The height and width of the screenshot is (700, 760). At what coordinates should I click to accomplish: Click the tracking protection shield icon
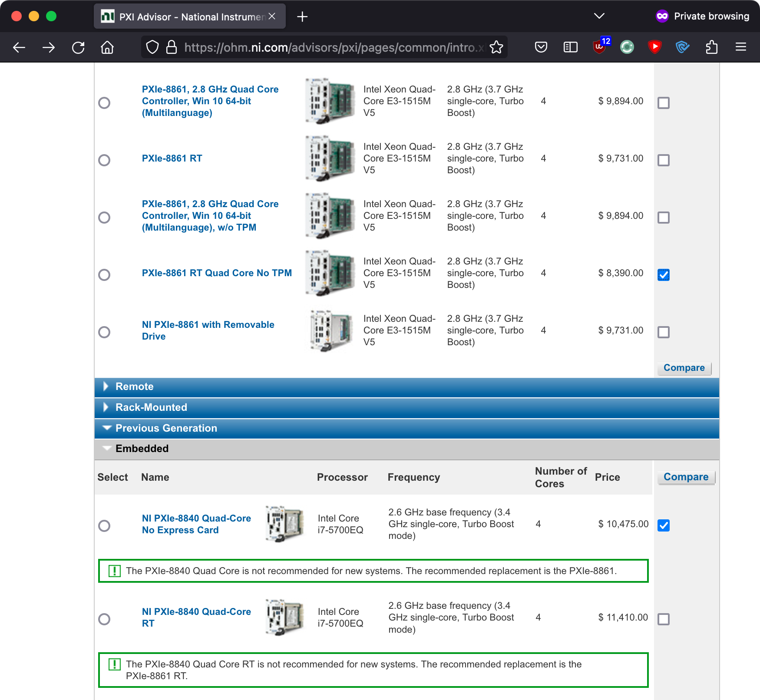pos(152,47)
